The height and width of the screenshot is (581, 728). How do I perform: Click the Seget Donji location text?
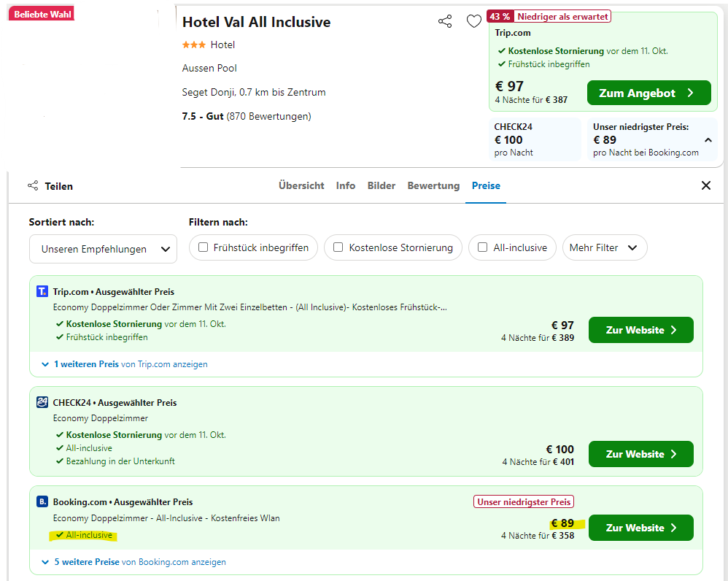click(x=254, y=92)
